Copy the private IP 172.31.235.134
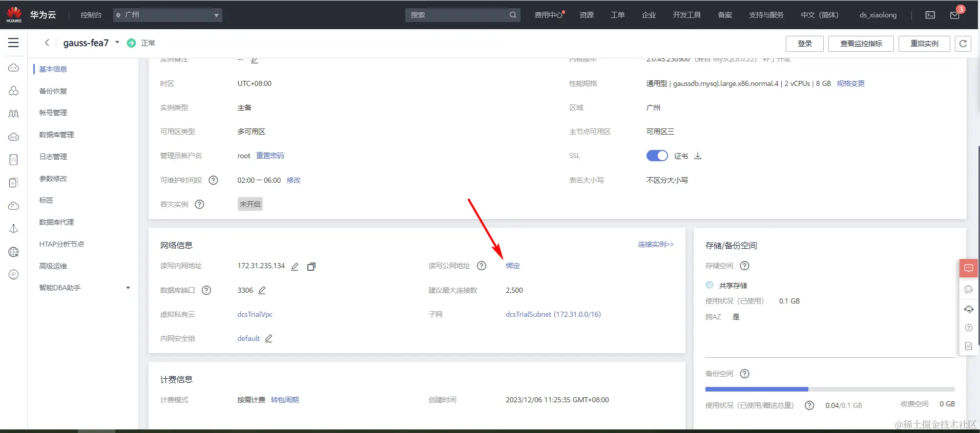980x433 pixels. point(311,266)
